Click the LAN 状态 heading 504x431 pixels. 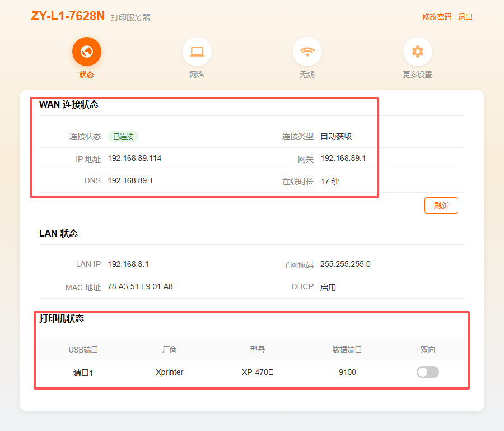coord(58,233)
